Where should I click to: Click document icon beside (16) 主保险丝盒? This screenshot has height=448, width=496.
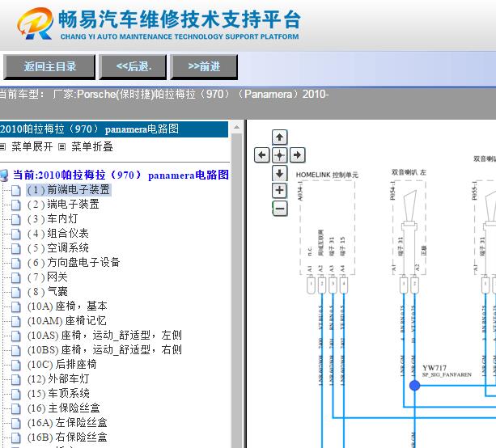coord(16,408)
